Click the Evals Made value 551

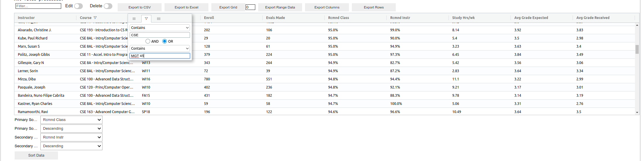[269, 79]
